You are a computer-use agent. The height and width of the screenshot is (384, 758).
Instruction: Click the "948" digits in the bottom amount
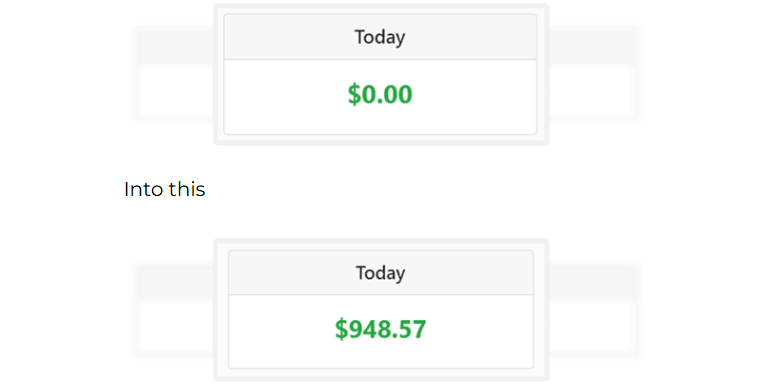(x=368, y=329)
